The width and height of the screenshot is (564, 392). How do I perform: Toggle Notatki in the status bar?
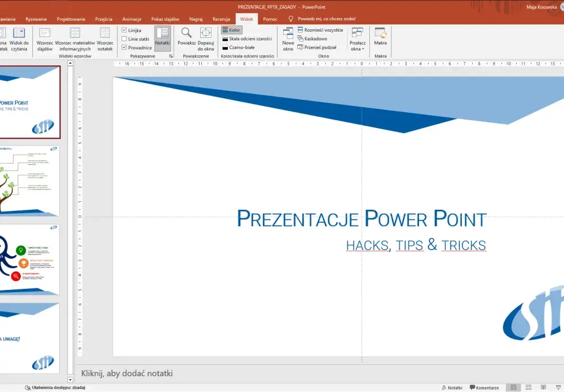(x=452, y=387)
